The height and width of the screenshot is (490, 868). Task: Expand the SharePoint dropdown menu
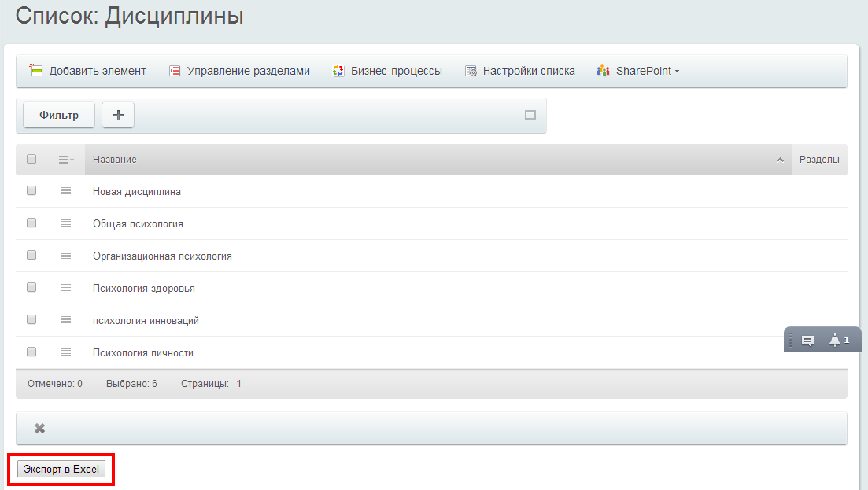tap(638, 71)
